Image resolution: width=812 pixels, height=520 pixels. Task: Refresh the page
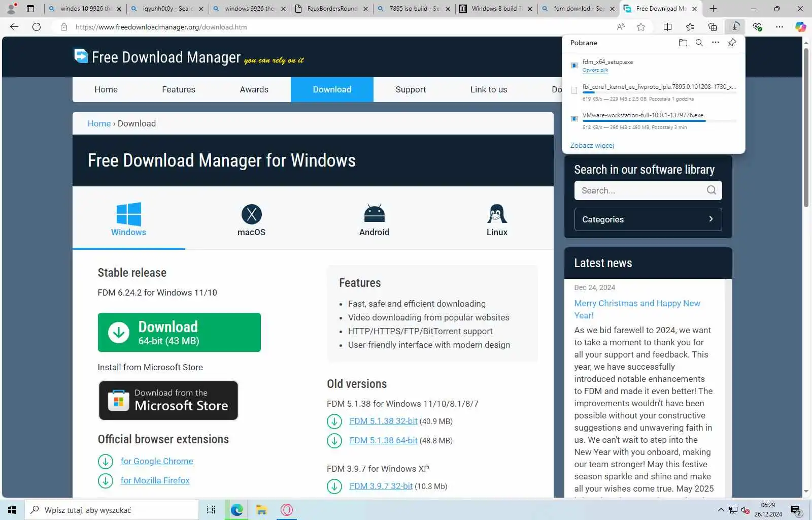click(37, 27)
